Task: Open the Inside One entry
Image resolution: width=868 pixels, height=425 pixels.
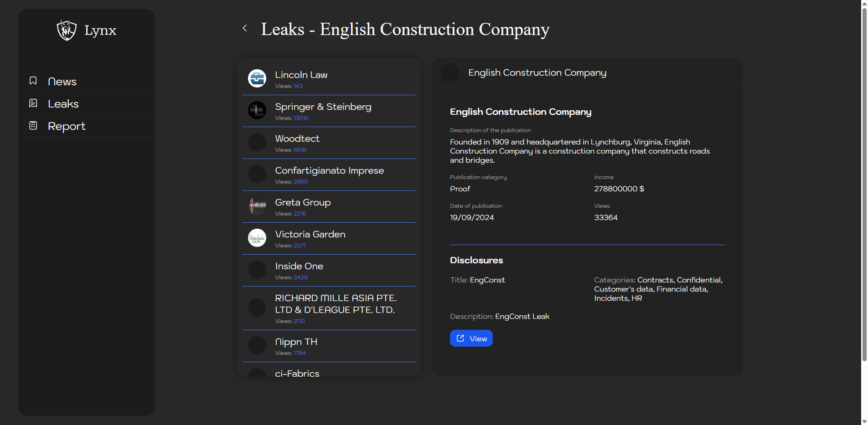Action: (299, 266)
